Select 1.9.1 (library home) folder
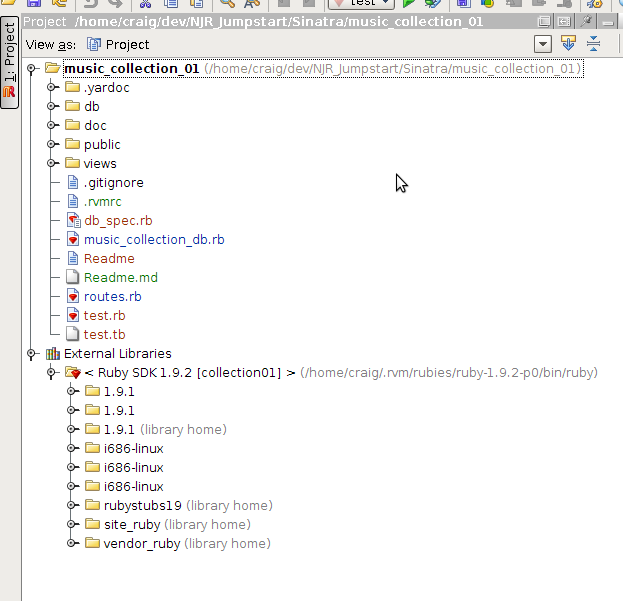 [165, 430]
